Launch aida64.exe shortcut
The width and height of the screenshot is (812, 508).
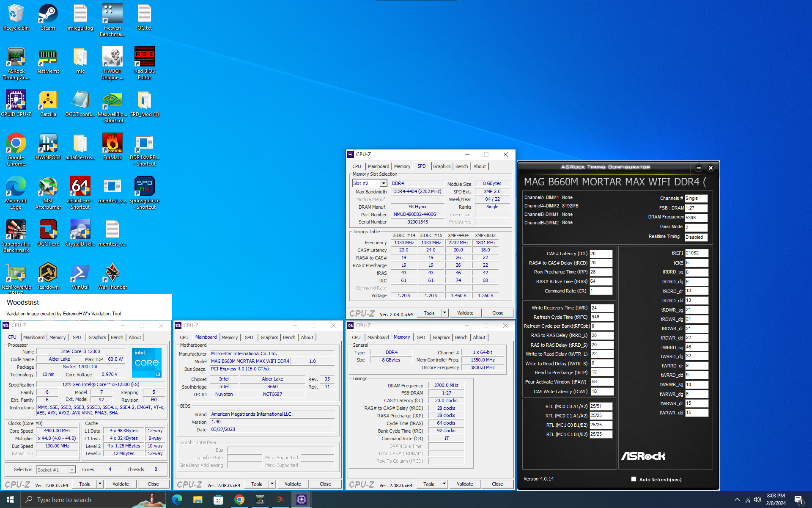(x=80, y=193)
